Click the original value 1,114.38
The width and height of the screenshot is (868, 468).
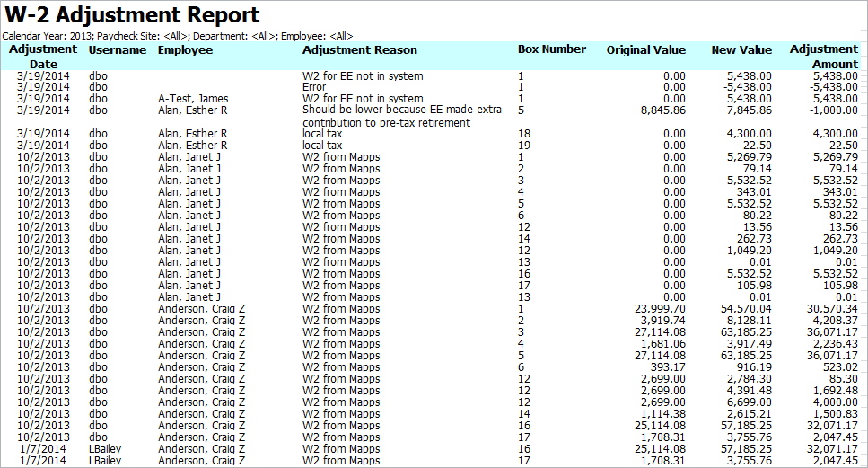[x=663, y=414]
